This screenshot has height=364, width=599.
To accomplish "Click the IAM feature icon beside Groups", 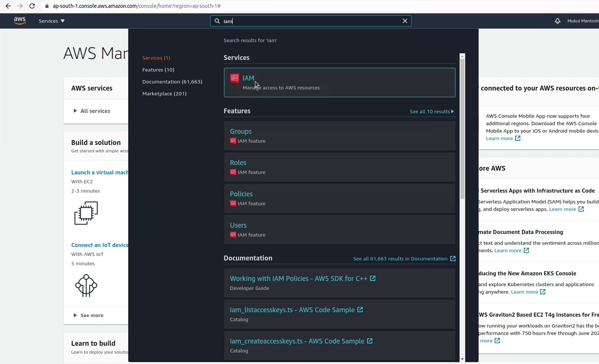I will click(233, 141).
